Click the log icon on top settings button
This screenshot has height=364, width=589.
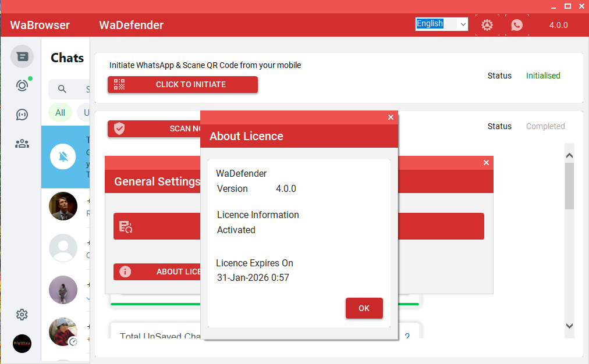(x=126, y=226)
